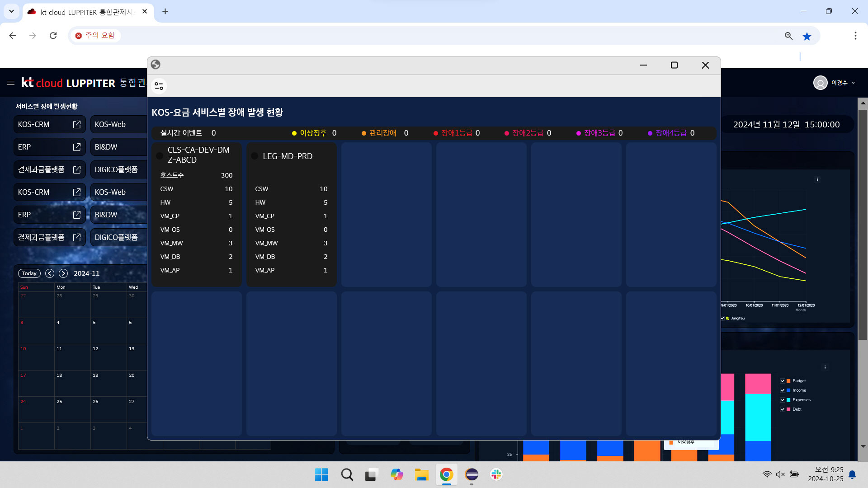Open the hamburger menu next to kt cloud logo
This screenshot has height=488, width=868.
[11, 83]
